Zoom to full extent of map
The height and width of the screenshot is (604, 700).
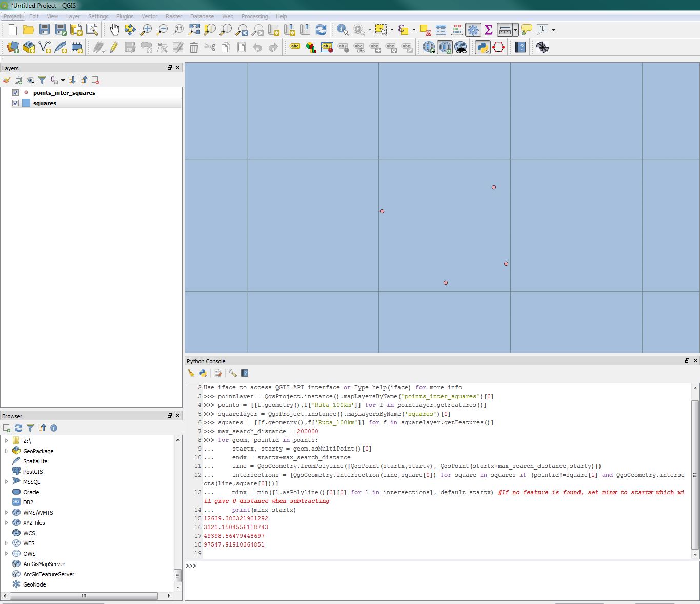pyautogui.click(x=194, y=29)
